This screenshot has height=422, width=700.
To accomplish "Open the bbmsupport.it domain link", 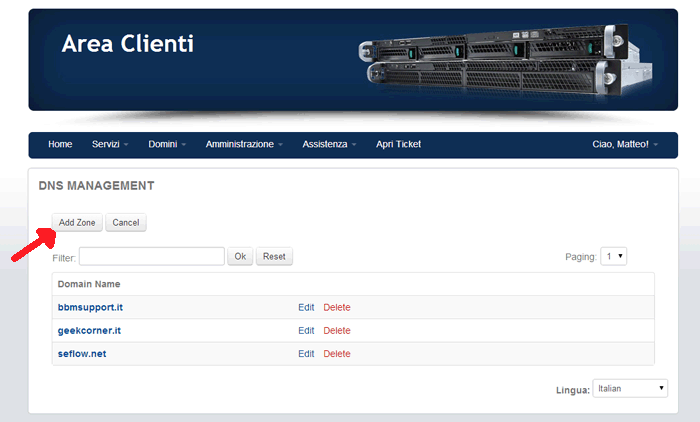I will (90, 307).
